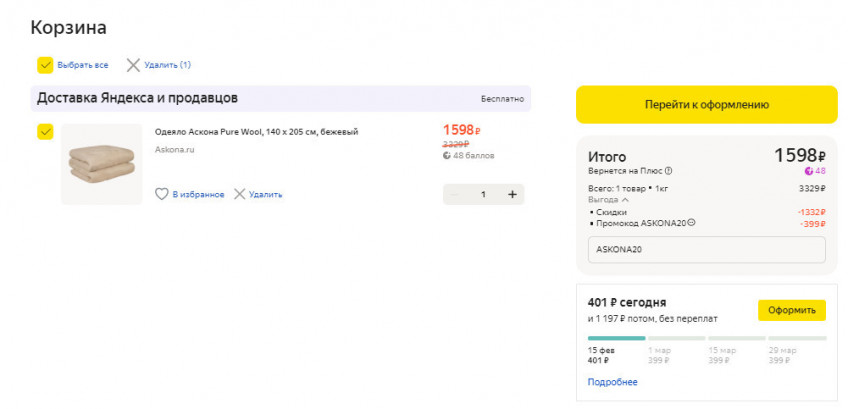Click the 15 фев payment progress bar segment
Screen dimensions: 848x409
tap(616, 338)
